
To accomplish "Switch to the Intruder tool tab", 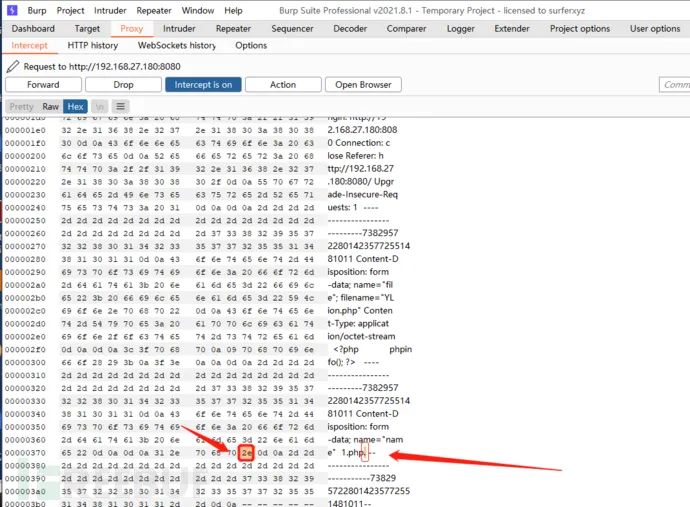I will [179, 29].
